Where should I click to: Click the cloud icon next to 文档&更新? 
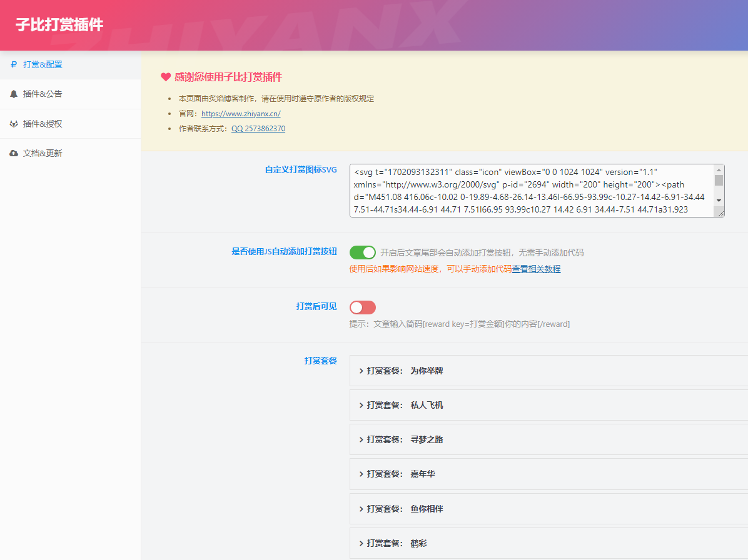pyautogui.click(x=13, y=152)
